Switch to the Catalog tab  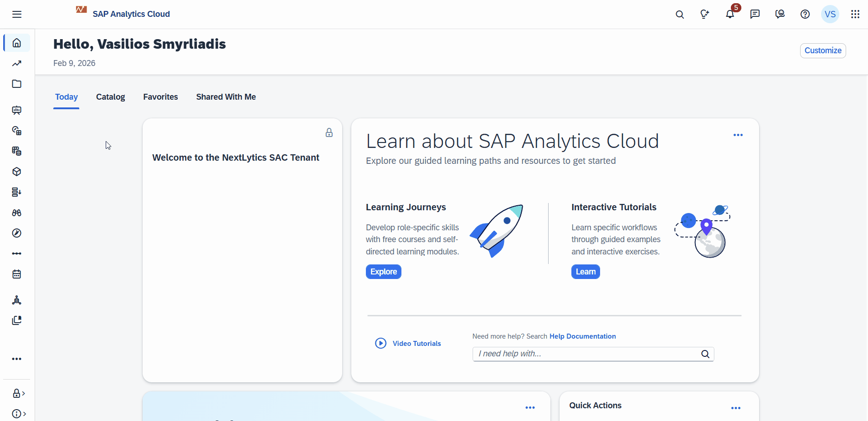(x=111, y=96)
